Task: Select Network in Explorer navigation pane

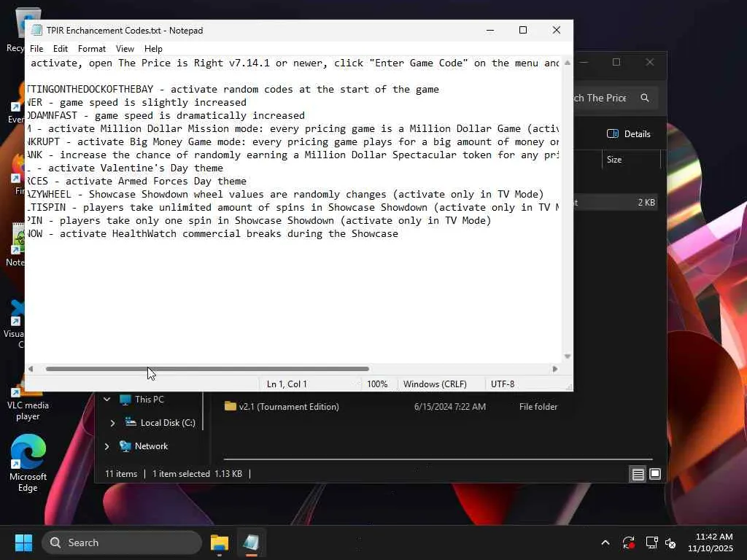Action: pyautogui.click(x=151, y=446)
